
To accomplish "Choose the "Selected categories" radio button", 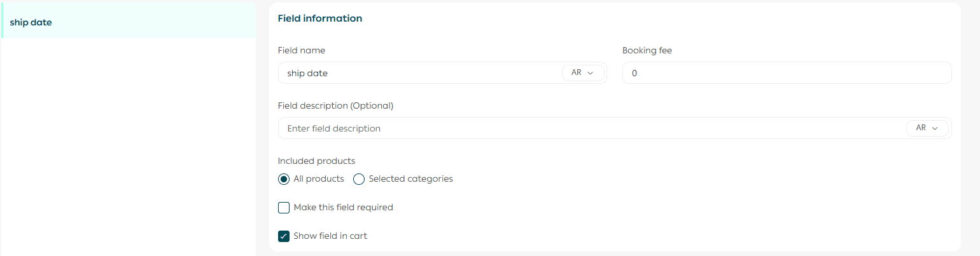I will click(x=359, y=179).
